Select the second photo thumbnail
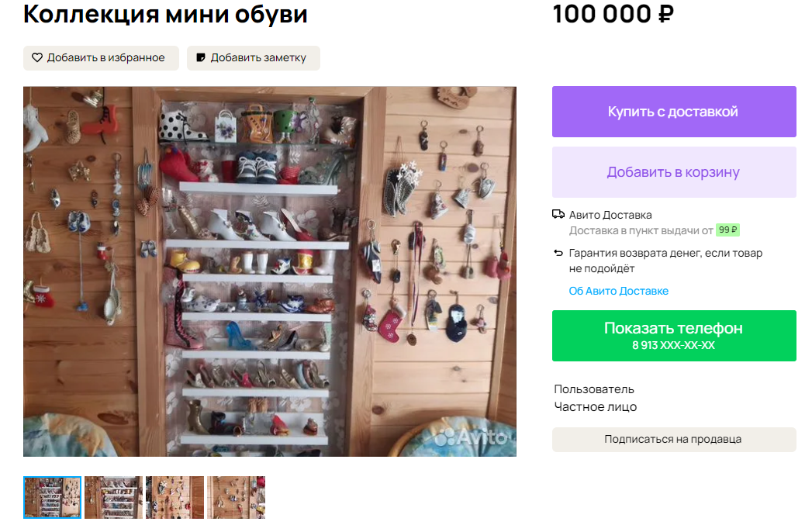812x525 pixels. [113, 498]
